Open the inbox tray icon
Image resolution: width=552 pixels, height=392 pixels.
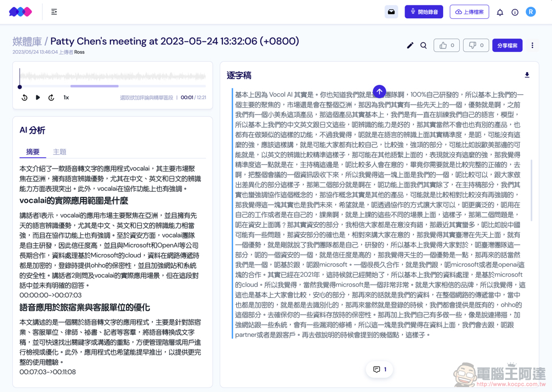pyautogui.click(x=391, y=12)
